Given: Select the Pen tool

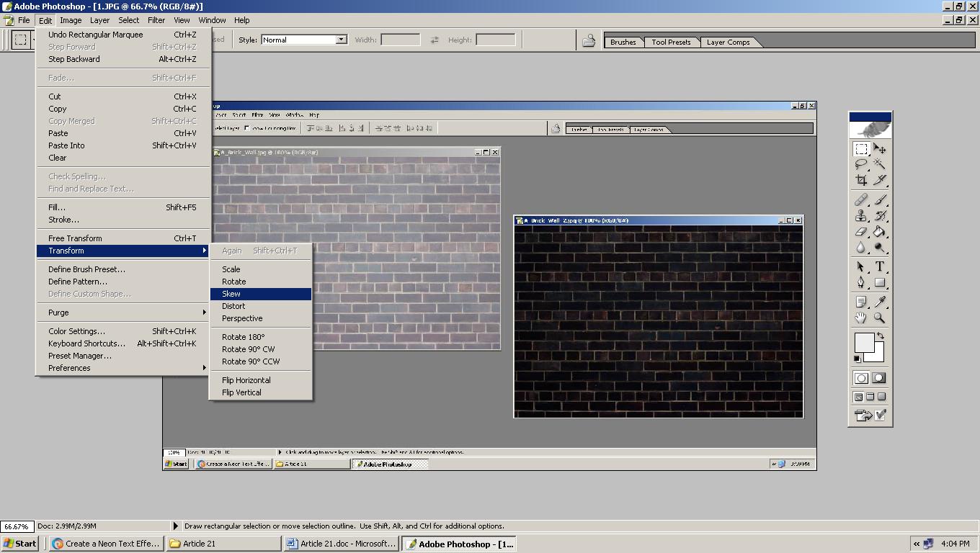Looking at the screenshot, I should pyautogui.click(x=861, y=282).
